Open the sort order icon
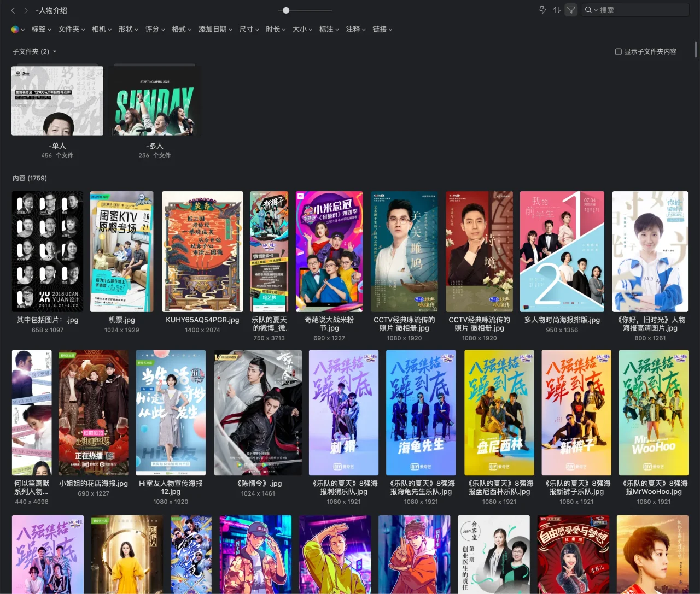700x594 pixels. (x=557, y=10)
